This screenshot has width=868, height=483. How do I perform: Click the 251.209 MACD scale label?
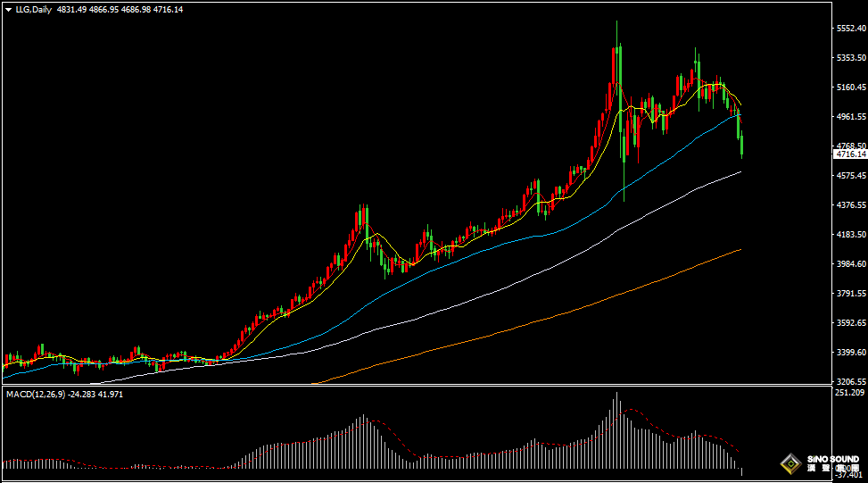849,393
